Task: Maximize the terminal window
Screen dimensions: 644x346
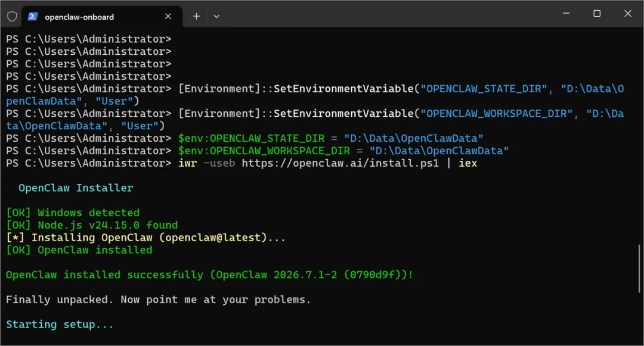Action: pos(597,13)
